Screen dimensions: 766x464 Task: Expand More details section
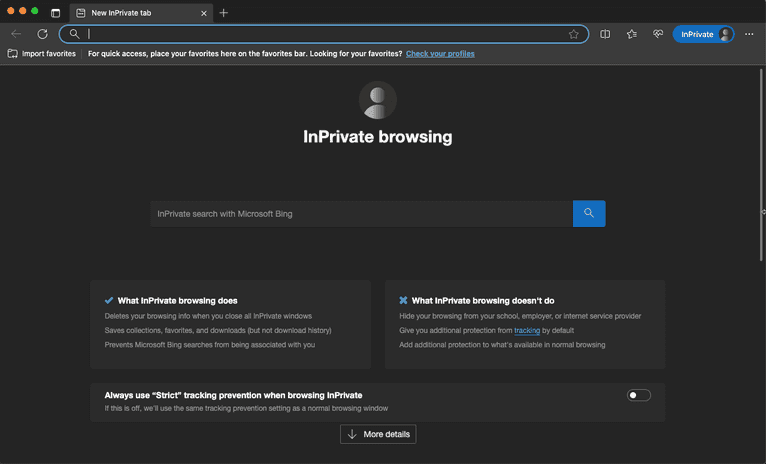[377, 434]
